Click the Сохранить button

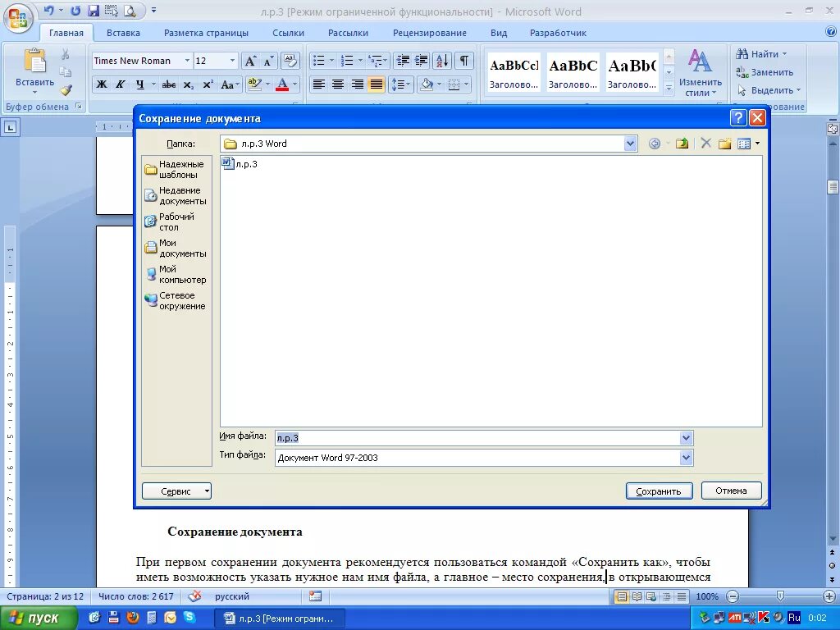pos(659,491)
